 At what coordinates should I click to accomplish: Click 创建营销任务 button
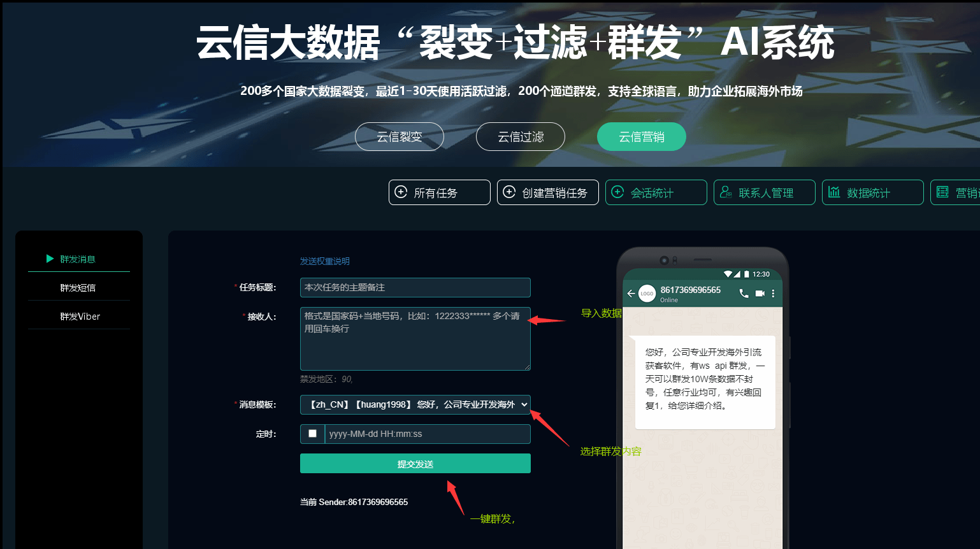pos(548,192)
